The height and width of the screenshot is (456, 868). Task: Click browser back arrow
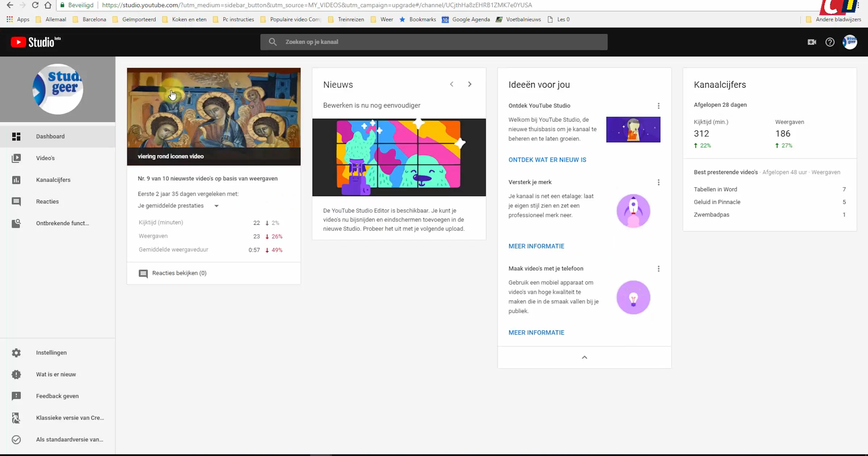click(10, 5)
